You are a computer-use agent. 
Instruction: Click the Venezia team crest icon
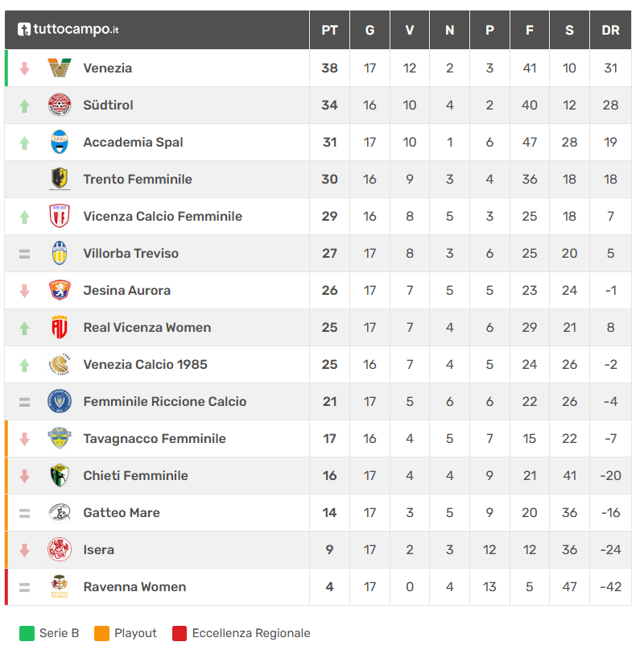point(60,68)
